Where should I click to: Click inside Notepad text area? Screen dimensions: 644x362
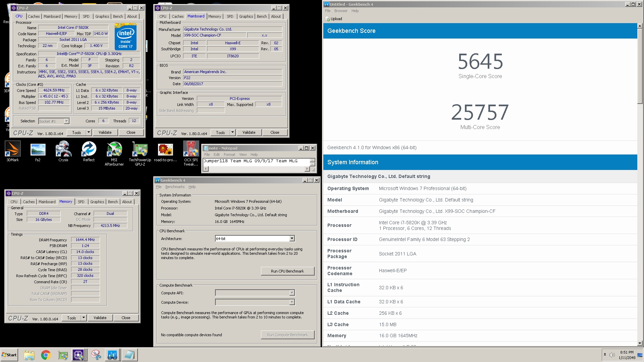click(257, 162)
